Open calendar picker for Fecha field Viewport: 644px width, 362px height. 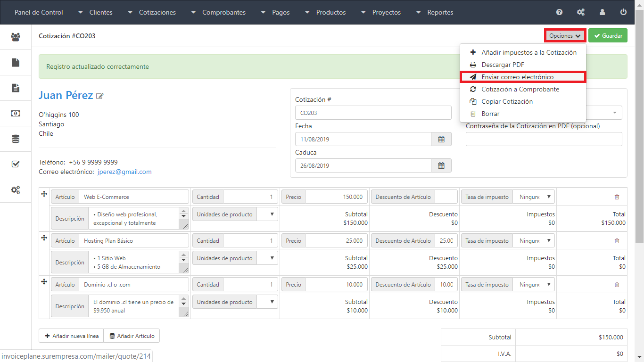point(441,139)
